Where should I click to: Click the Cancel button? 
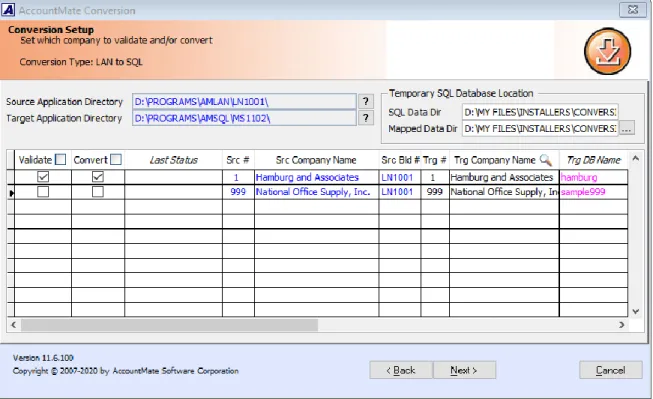coord(611,370)
